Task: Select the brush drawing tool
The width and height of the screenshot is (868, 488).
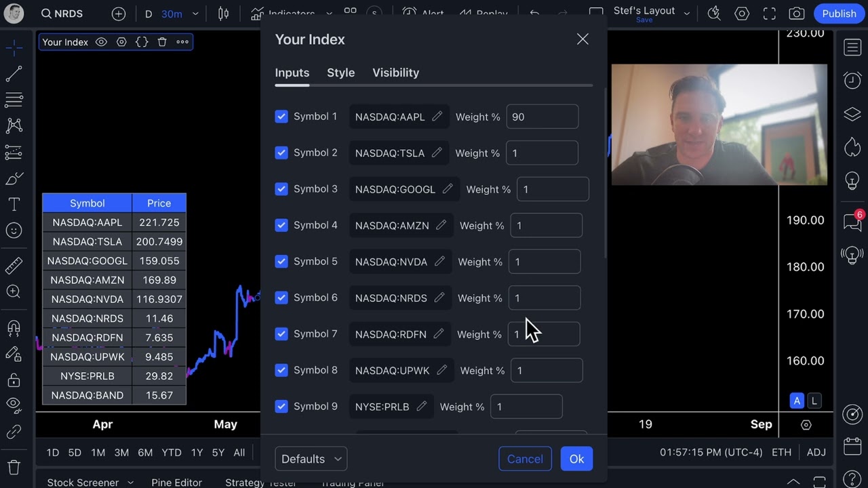Action: (14, 178)
